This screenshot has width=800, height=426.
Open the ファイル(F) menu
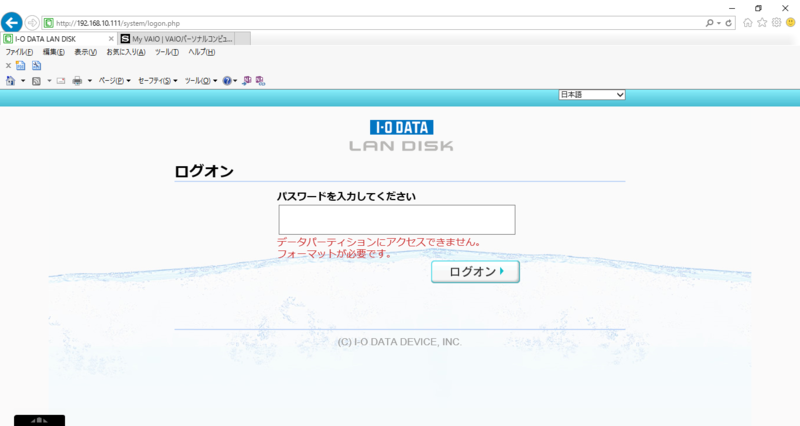pos(19,52)
